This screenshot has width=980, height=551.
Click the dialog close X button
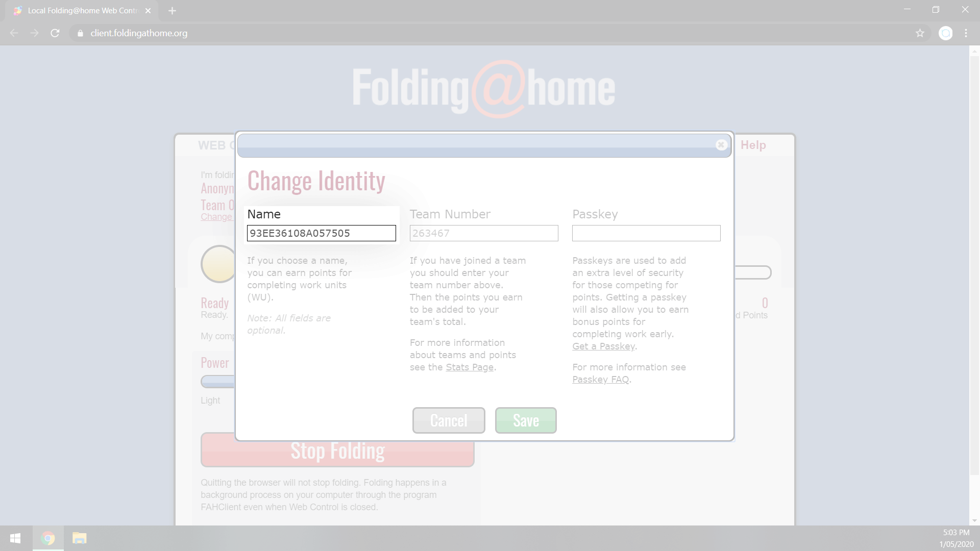[720, 144]
